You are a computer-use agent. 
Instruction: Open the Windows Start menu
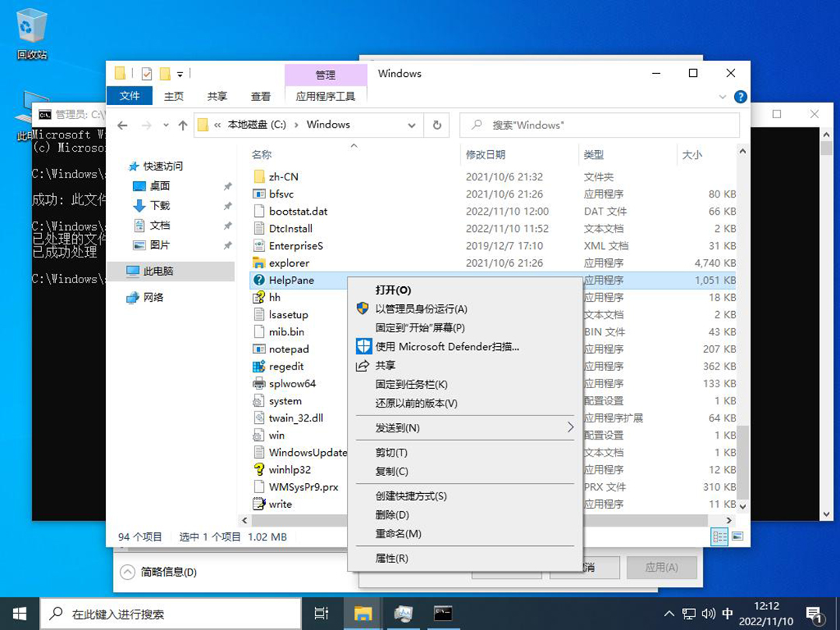point(19,614)
